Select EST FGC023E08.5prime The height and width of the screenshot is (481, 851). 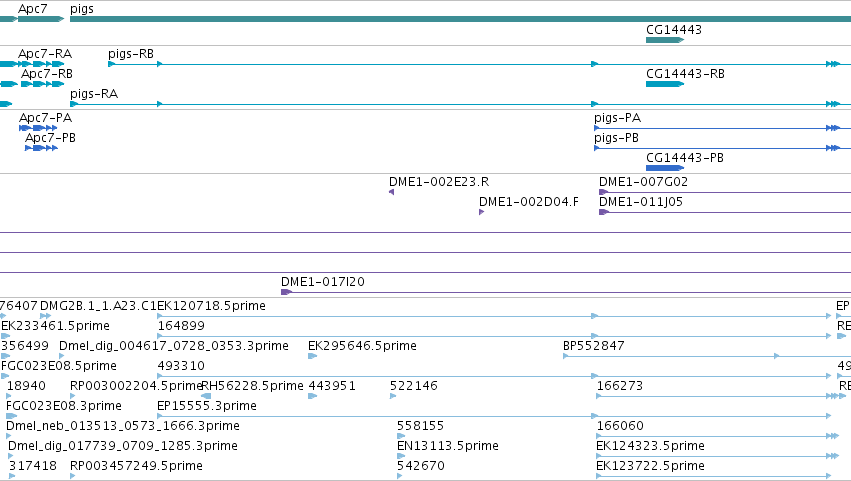click(59, 366)
